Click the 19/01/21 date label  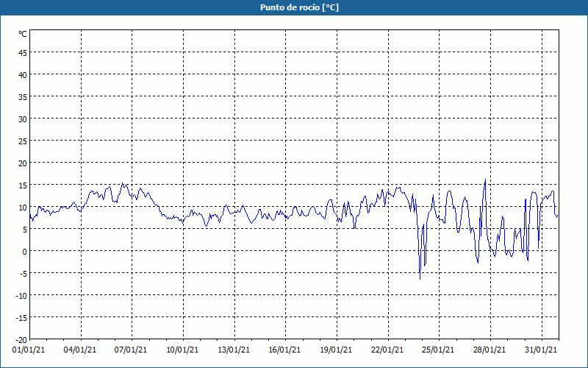336,350
